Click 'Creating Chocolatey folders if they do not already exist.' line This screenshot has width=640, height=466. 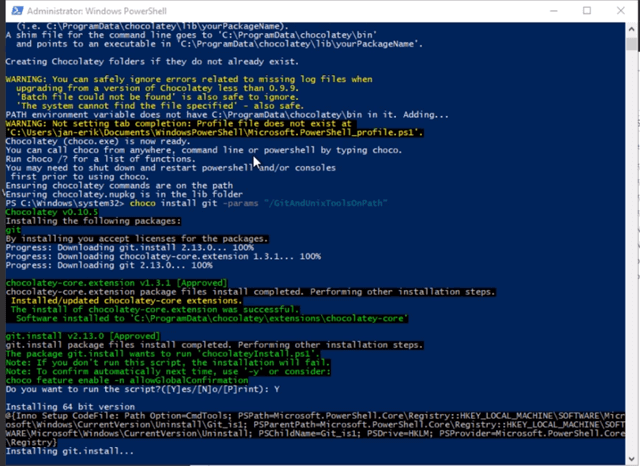(x=152, y=62)
